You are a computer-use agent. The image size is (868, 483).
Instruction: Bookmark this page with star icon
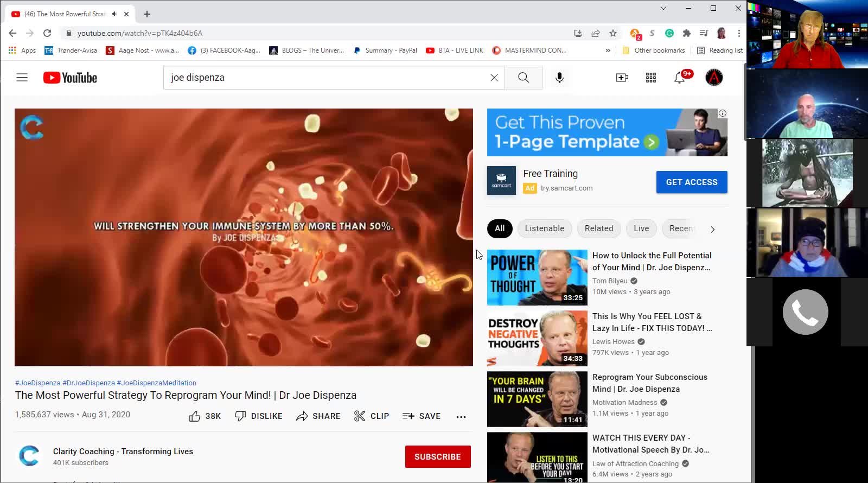613,33
